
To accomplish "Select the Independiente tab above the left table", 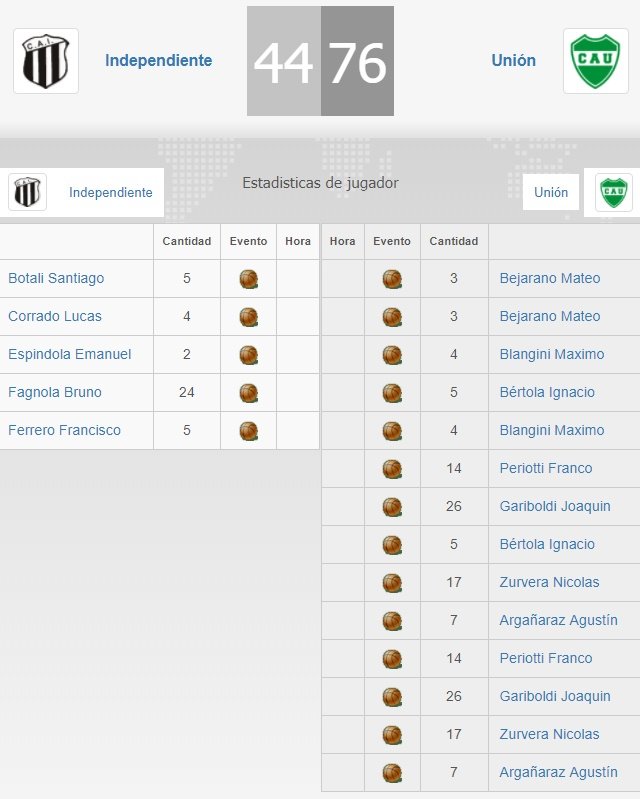I will [x=110, y=192].
